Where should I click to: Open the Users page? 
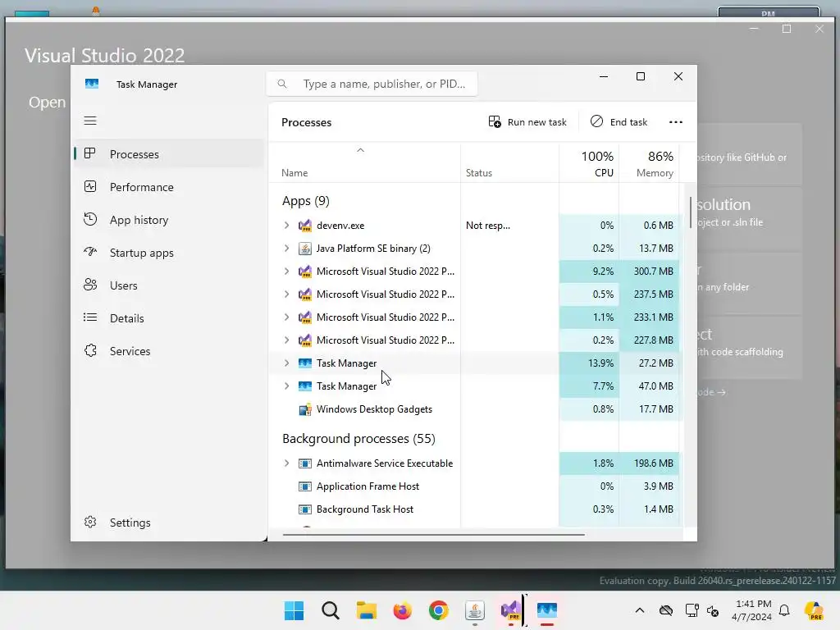[x=169, y=285]
